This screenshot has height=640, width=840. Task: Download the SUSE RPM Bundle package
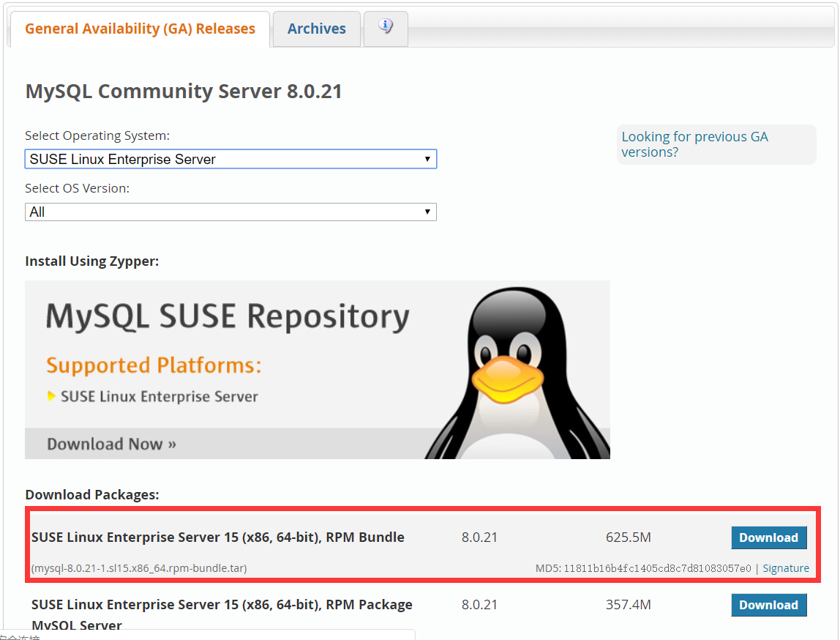(769, 537)
